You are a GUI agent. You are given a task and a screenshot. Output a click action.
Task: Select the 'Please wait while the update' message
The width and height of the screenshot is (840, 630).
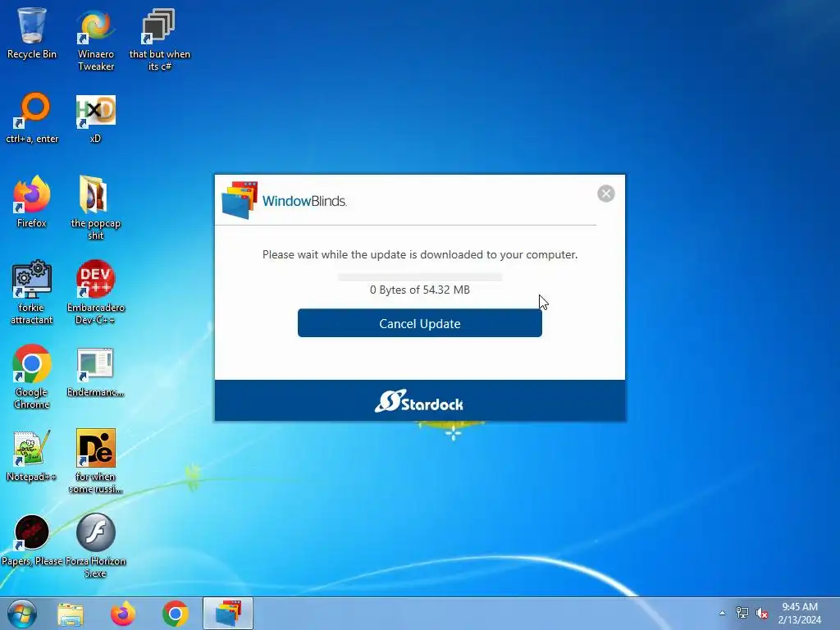419,254
